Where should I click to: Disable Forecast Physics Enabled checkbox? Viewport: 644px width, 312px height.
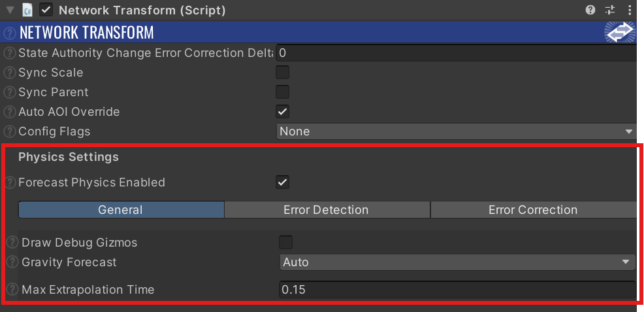tap(282, 182)
